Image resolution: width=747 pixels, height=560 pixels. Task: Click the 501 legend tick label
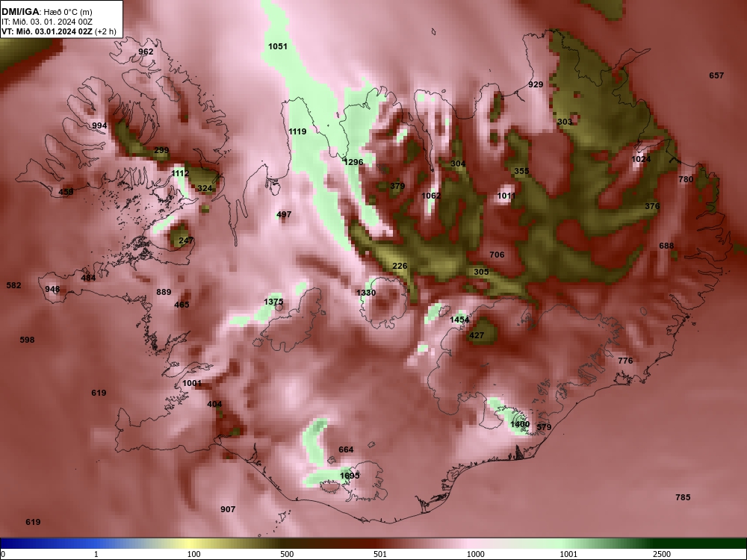pyautogui.click(x=380, y=554)
